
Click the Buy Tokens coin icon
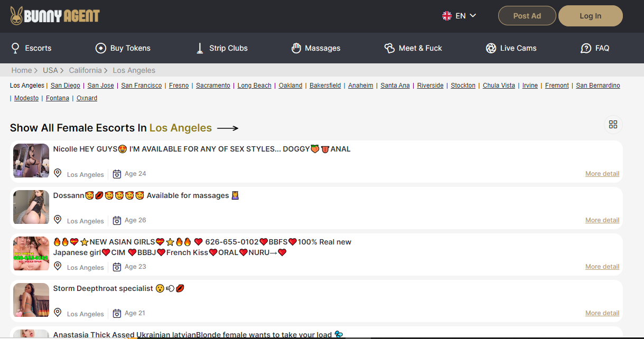(x=100, y=48)
